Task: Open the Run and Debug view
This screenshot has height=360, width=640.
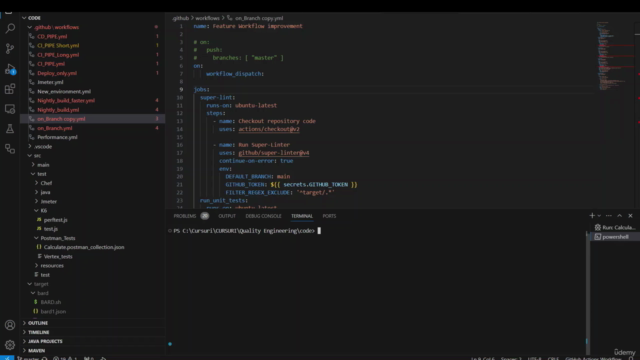Action: (x=10, y=69)
